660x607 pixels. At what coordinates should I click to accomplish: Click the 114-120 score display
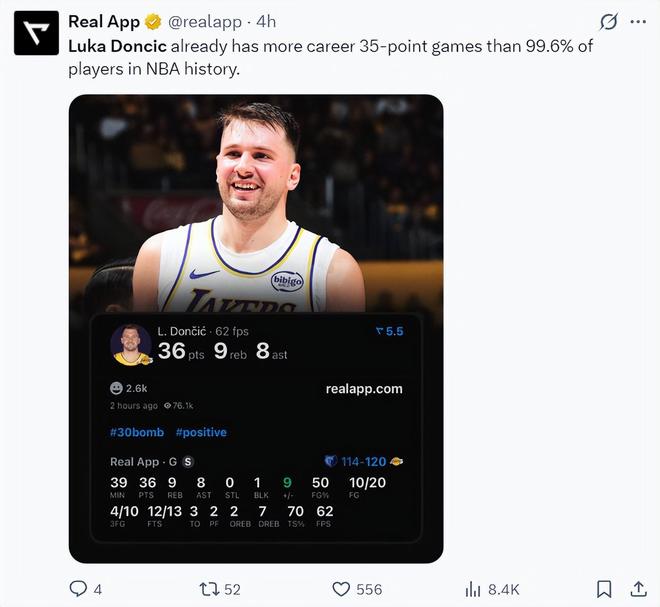364,461
